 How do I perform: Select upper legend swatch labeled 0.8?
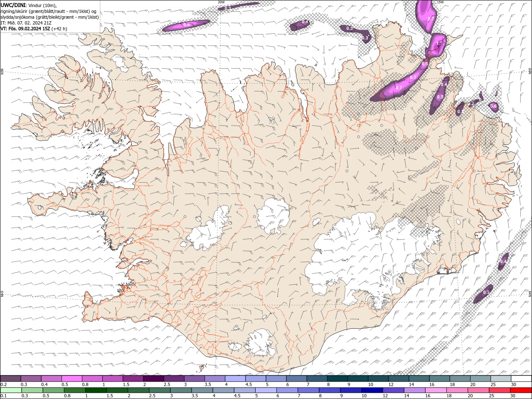pyautogui.click(x=92, y=379)
